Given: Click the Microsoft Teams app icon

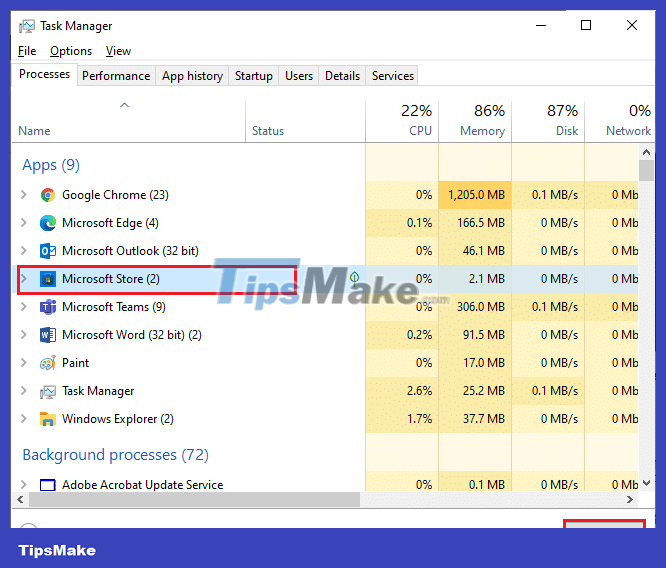Looking at the screenshot, I should (x=48, y=307).
